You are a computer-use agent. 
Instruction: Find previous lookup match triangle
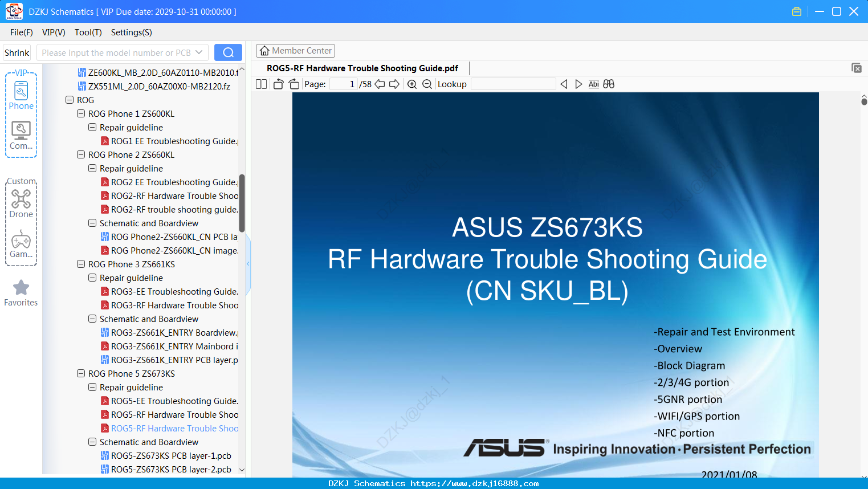point(564,84)
